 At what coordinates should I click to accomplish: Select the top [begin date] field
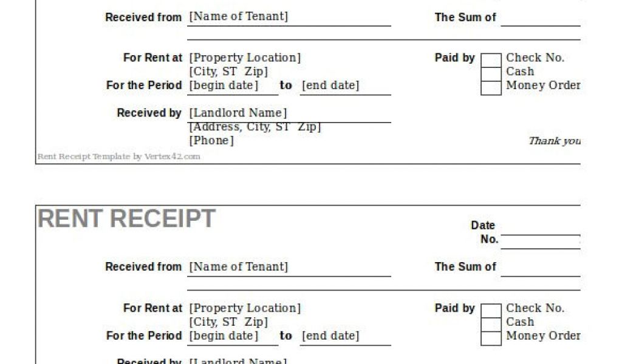click(233, 86)
